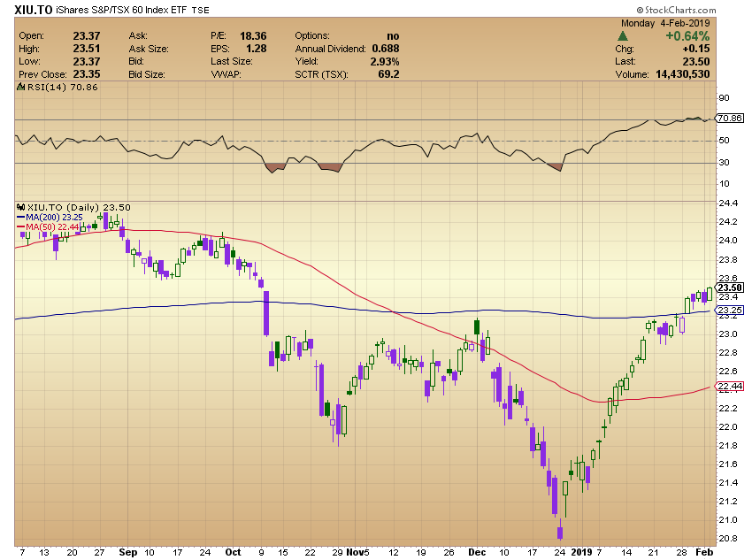Image resolution: width=752 pixels, height=560 pixels.
Task: Click the Nov5 label on the date axis
Action: click(x=357, y=552)
